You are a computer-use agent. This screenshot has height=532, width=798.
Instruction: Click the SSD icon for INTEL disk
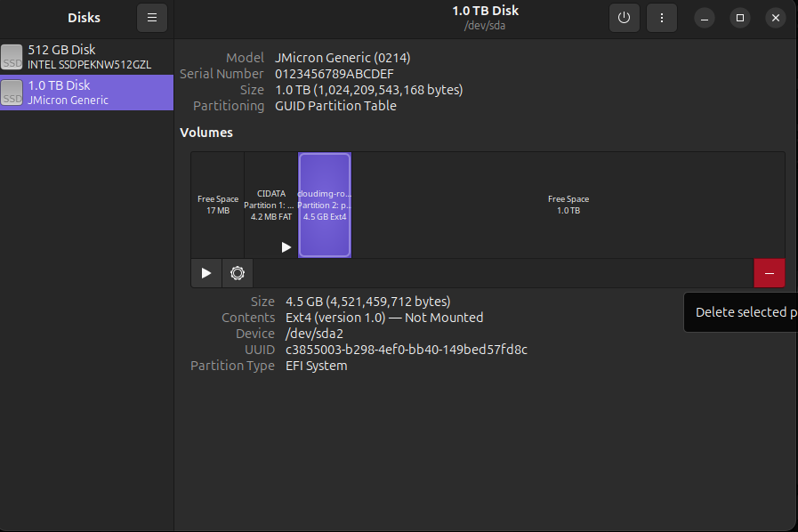(12, 57)
